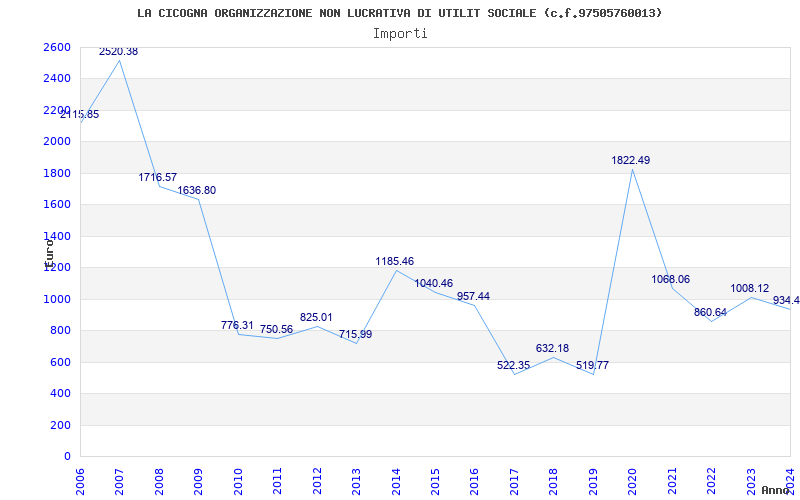Click the 715.99 value label
This screenshot has width=800, height=500.
point(356,335)
